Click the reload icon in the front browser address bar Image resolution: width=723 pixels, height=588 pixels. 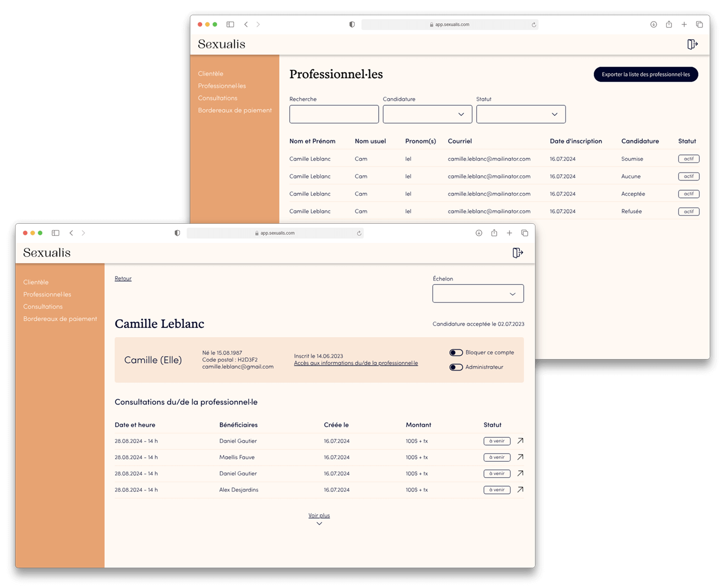click(x=359, y=234)
